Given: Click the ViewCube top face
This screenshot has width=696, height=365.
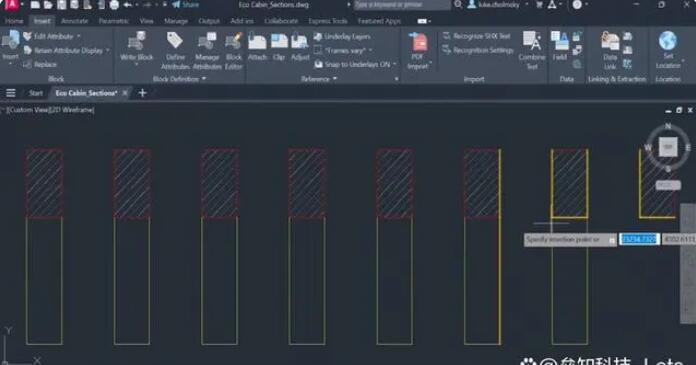Looking at the screenshot, I should (668, 147).
